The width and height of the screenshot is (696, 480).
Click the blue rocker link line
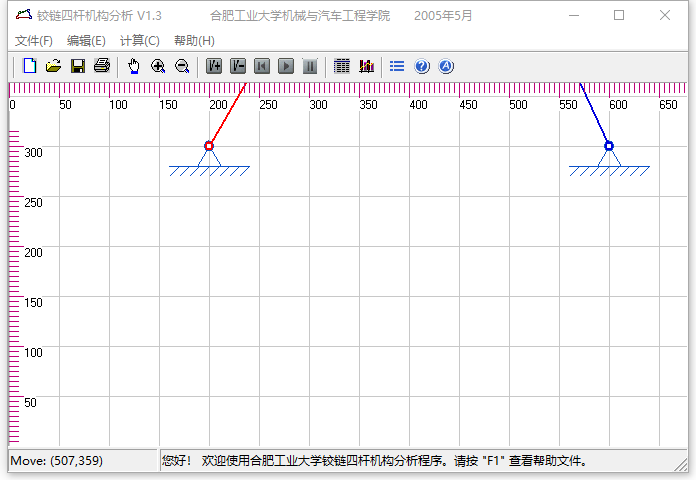tap(595, 115)
